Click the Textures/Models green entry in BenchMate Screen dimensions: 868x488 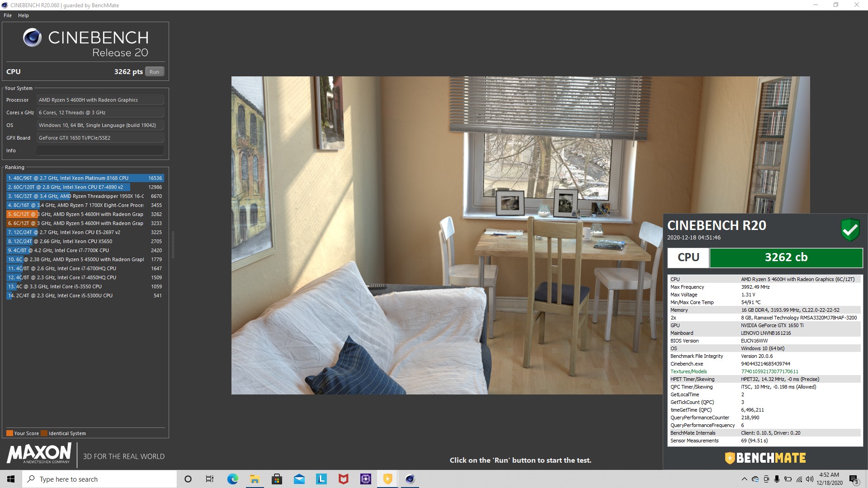pos(689,371)
